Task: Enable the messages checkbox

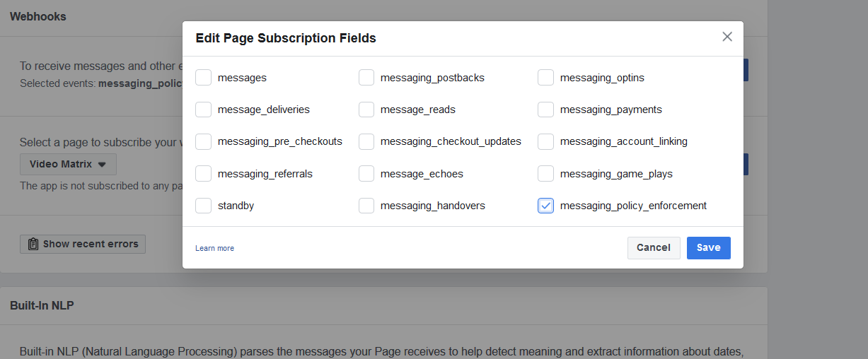Action: coord(204,78)
